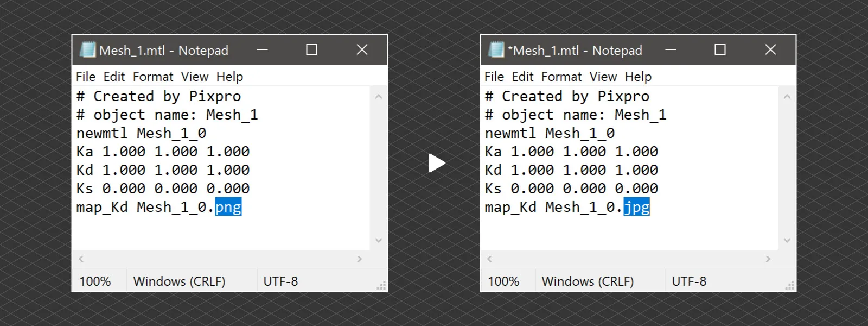
Task: Open File menu in right *Mesh_1.mtl Notepad
Action: pyautogui.click(x=494, y=77)
